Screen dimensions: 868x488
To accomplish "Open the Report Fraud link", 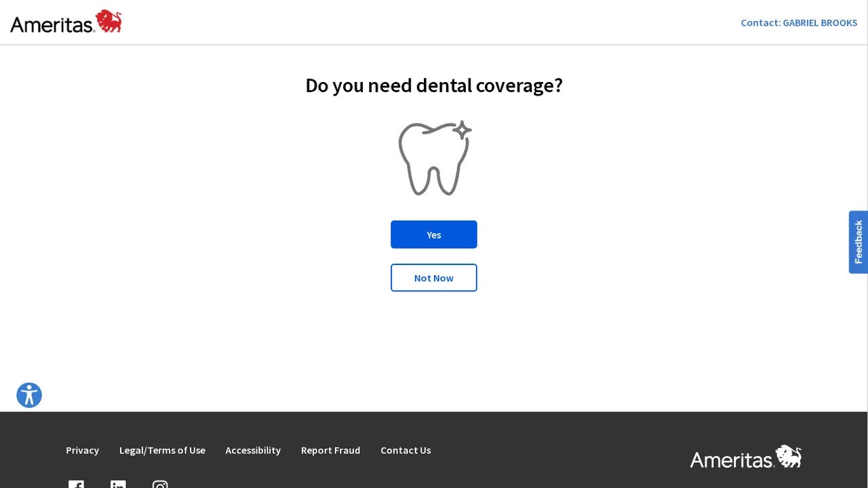I will point(331,450).
